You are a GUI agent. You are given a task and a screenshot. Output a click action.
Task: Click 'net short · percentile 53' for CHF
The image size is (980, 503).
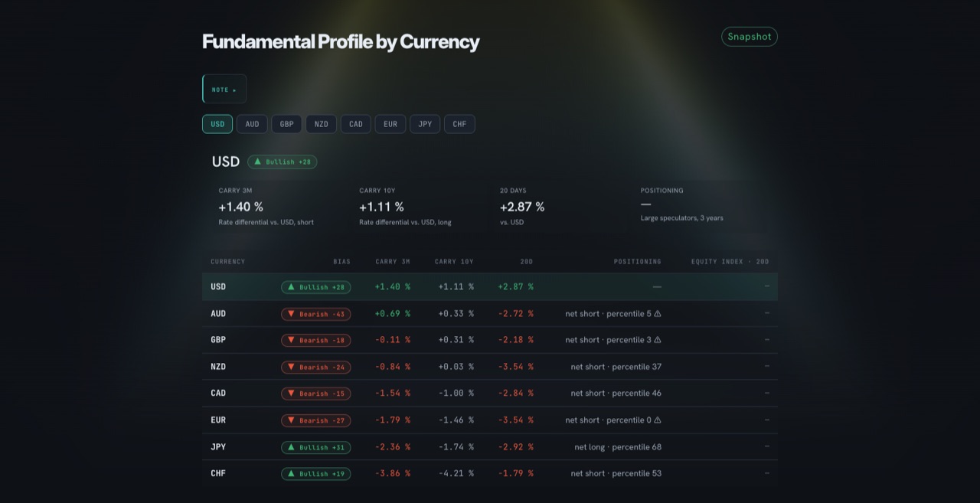pos(616,473)
